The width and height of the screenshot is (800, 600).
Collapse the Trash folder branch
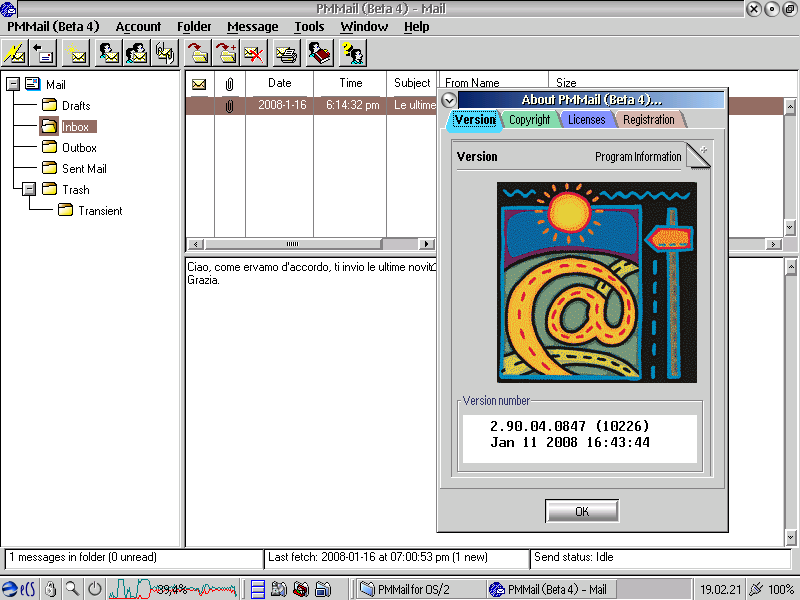click(x=29, y=189)
